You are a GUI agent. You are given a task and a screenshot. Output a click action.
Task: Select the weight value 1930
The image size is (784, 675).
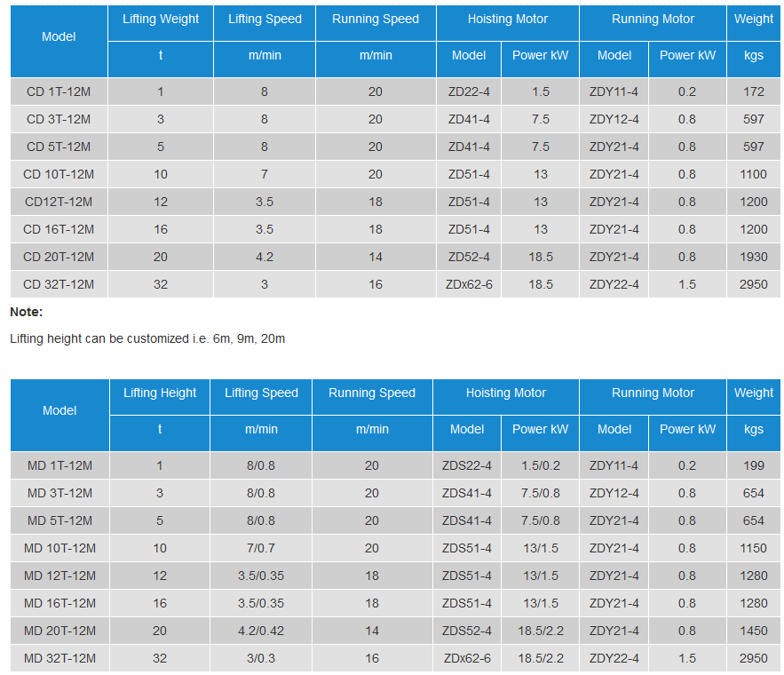coord(753,257)
